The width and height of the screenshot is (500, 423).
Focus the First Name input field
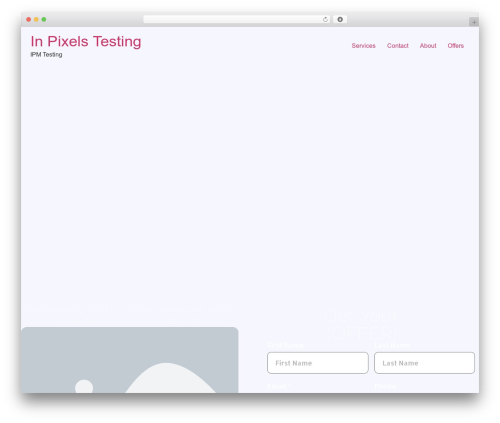point(318,363)
